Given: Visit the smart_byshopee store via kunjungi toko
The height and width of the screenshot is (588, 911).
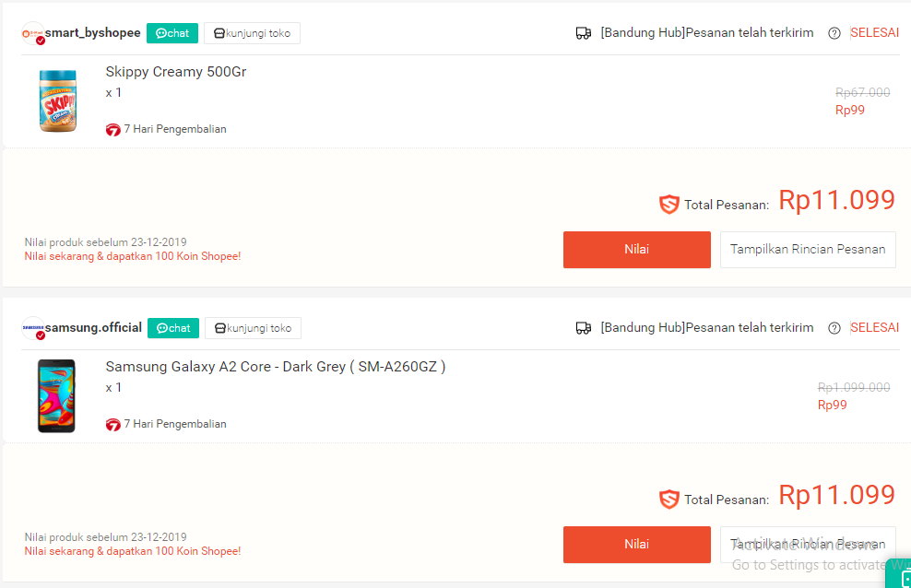Looking at the screenshot, I should click(x=252, y=33).
